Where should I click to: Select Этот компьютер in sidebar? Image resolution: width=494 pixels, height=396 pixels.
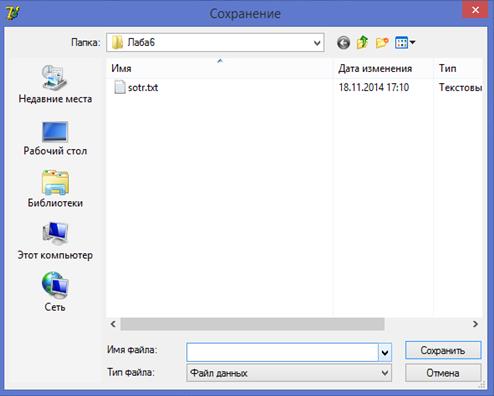pos(55,241)
